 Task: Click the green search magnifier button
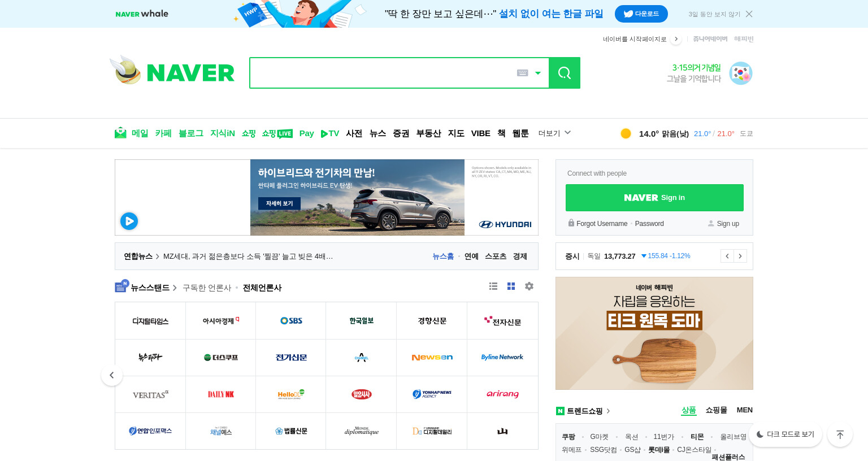tap(564, 73)
